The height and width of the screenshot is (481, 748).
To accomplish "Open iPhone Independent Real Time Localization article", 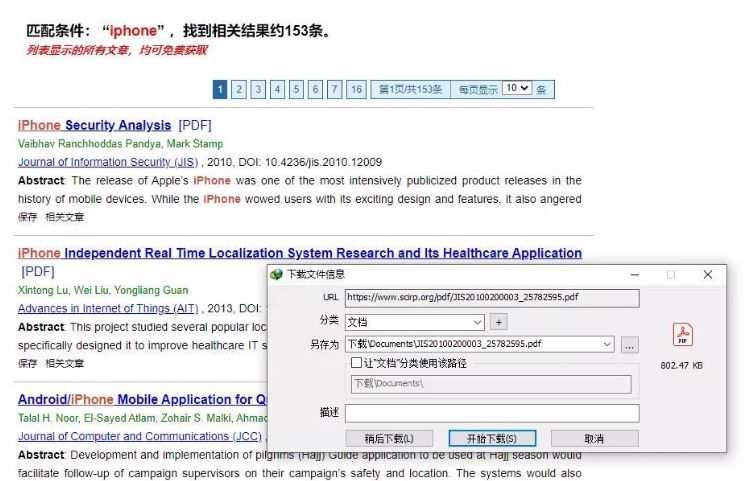I will (300, 253).
